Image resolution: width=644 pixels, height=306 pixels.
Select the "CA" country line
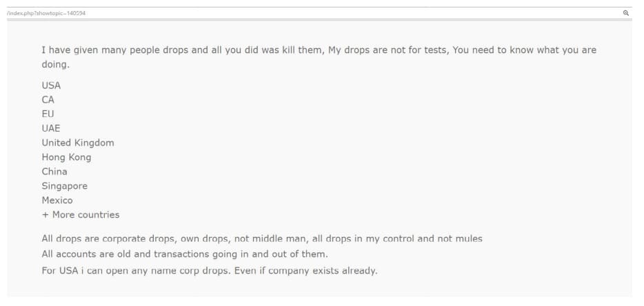[48, 100]
